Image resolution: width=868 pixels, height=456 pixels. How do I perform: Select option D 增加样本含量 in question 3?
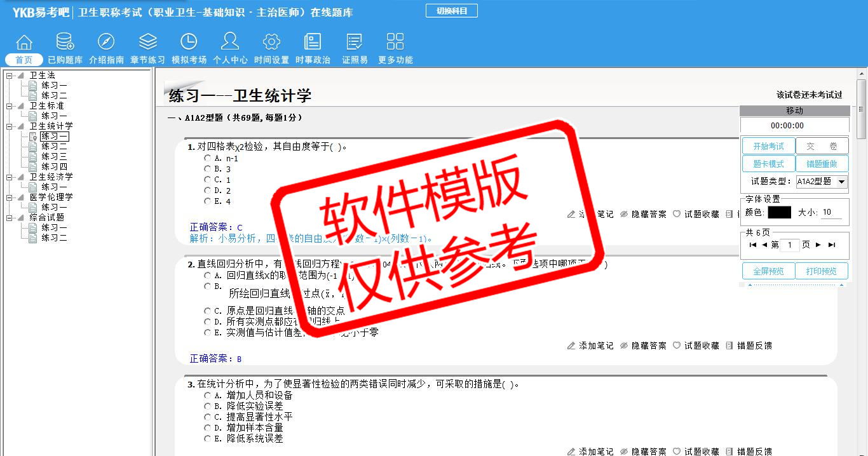pos(207,428)
